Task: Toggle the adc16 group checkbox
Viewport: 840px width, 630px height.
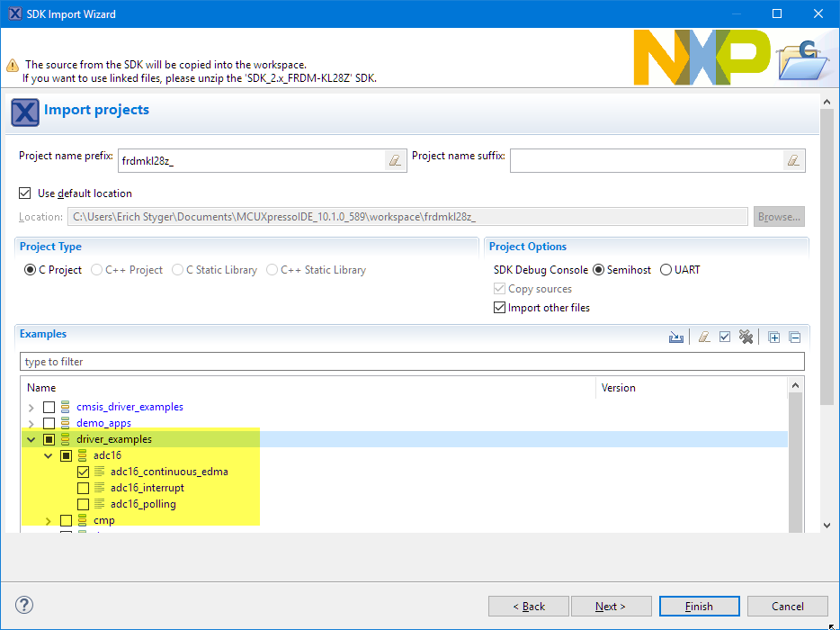Action: 66,455
